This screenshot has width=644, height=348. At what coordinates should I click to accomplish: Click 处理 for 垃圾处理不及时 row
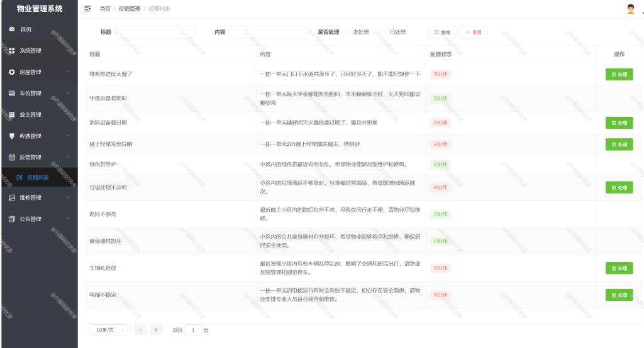pyautogui.click(x=619, y=188)
